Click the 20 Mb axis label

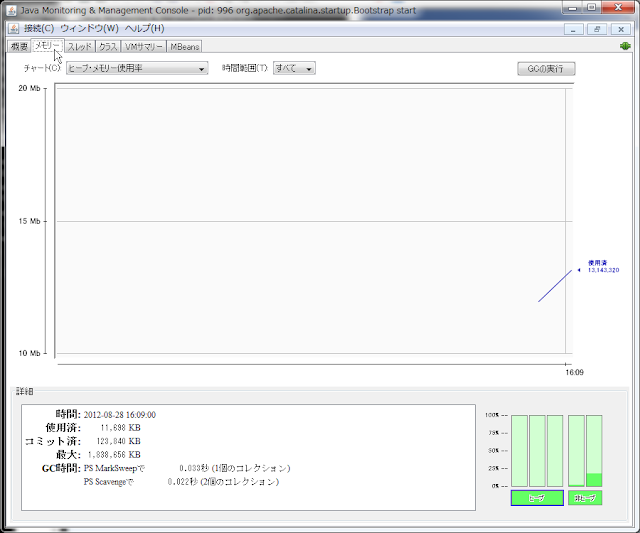29,88
